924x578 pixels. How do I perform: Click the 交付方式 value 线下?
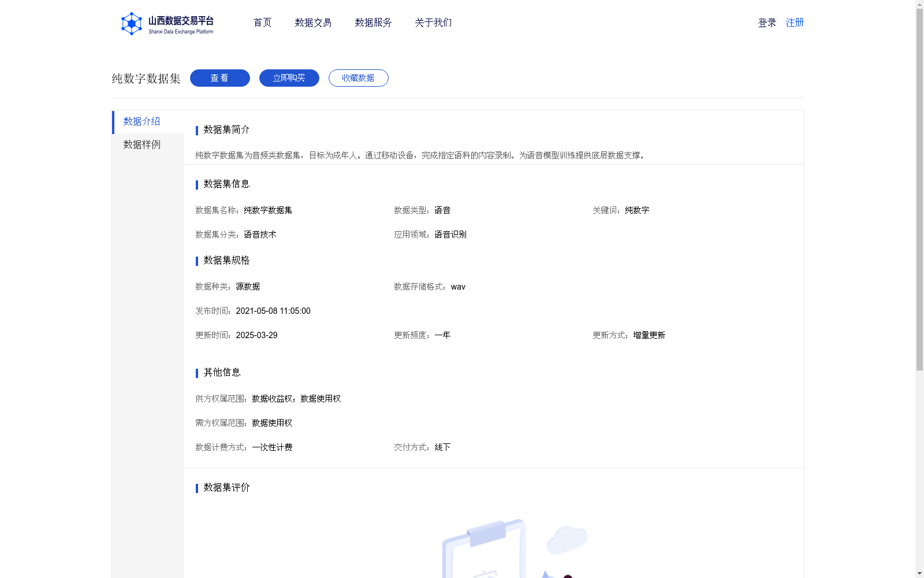(x=442, y=447)
